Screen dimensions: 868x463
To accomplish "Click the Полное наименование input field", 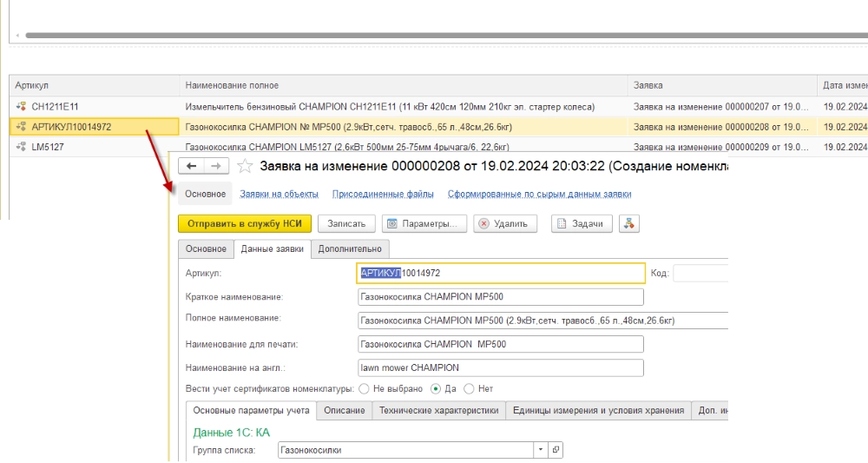I will (543, 321).
